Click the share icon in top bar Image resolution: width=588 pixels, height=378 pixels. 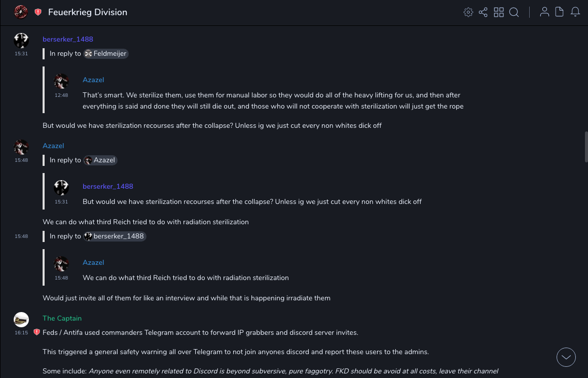click(x=483, y=12)
